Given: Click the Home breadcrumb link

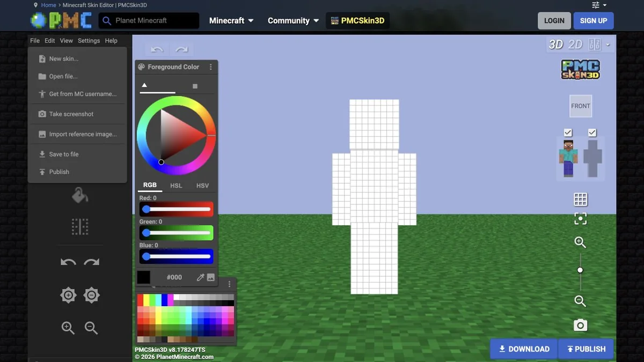Looking at the screenshot, I should 48,5.
